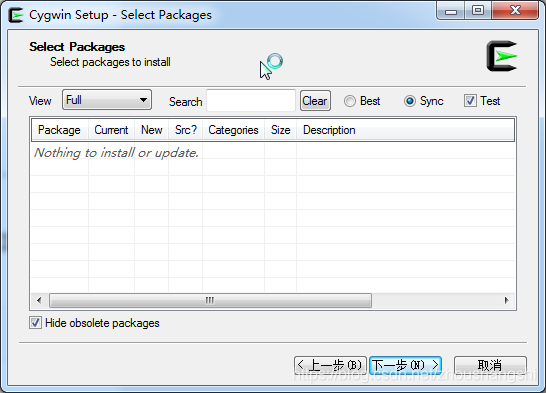
Task: Click the Cygwin logo in the header
Action: click(502, 56)
